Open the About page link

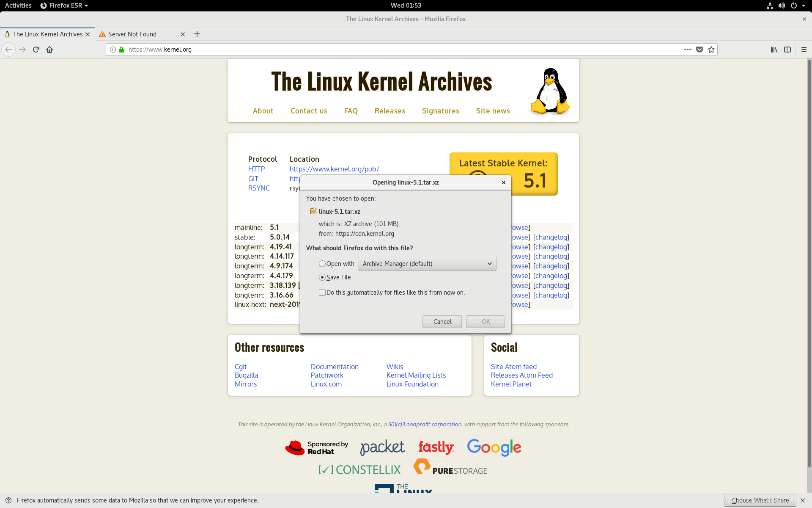tap(263, 111)
